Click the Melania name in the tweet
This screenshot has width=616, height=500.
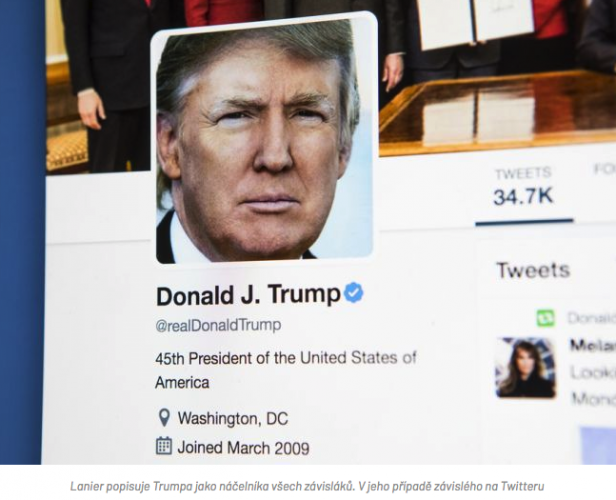tap(592, 346)
